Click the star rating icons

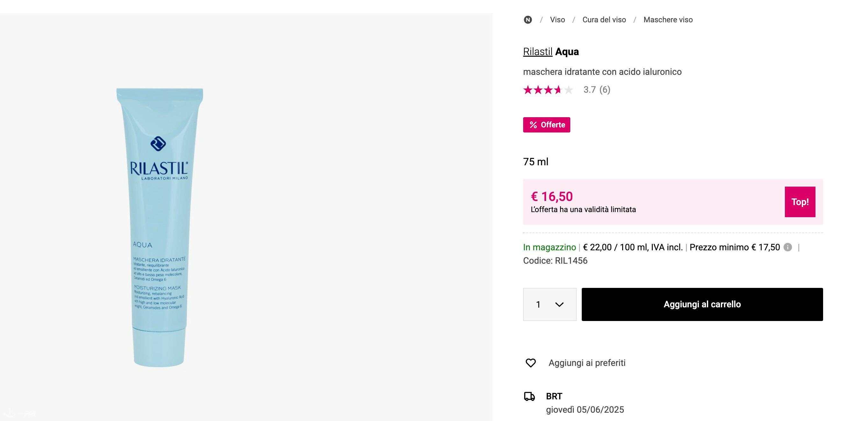[548, 90]
